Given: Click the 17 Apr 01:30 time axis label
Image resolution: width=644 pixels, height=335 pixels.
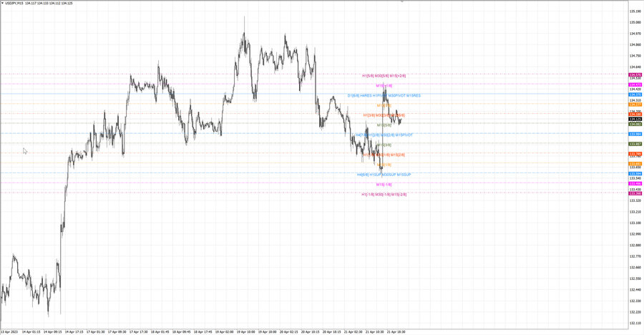Looking at the screenshot, I should click(x=95, y=331).
